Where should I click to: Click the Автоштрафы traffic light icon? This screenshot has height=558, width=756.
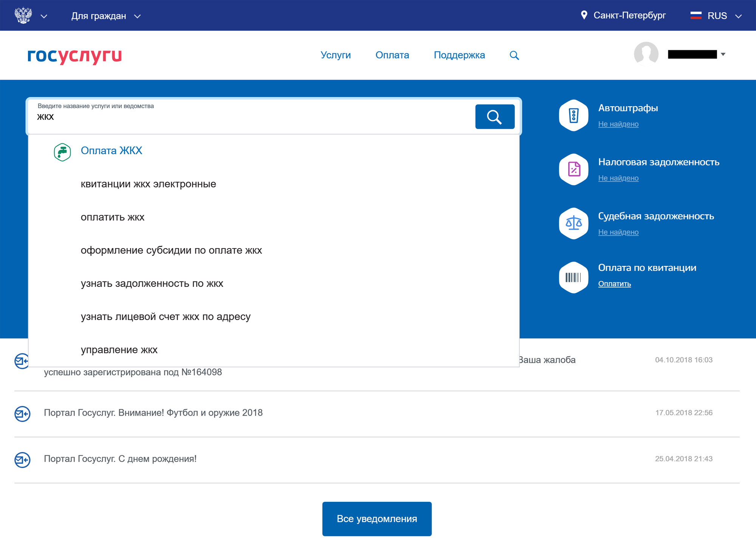click(x=573, y=115)
